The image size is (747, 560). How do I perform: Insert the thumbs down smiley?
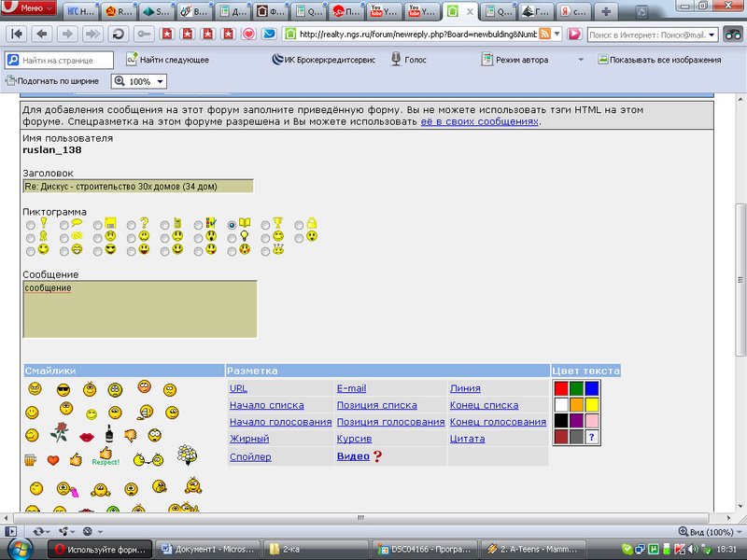(130, 435)
